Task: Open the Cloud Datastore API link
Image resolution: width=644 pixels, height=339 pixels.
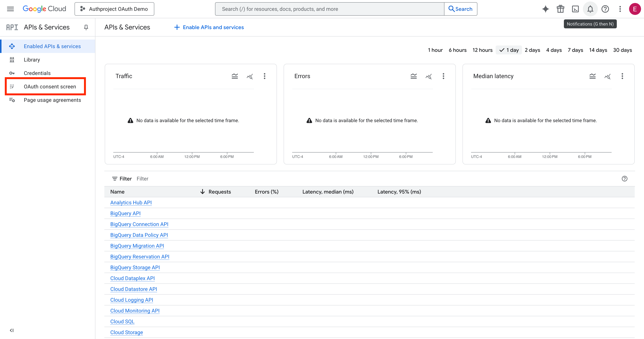Action: point(133,289)
